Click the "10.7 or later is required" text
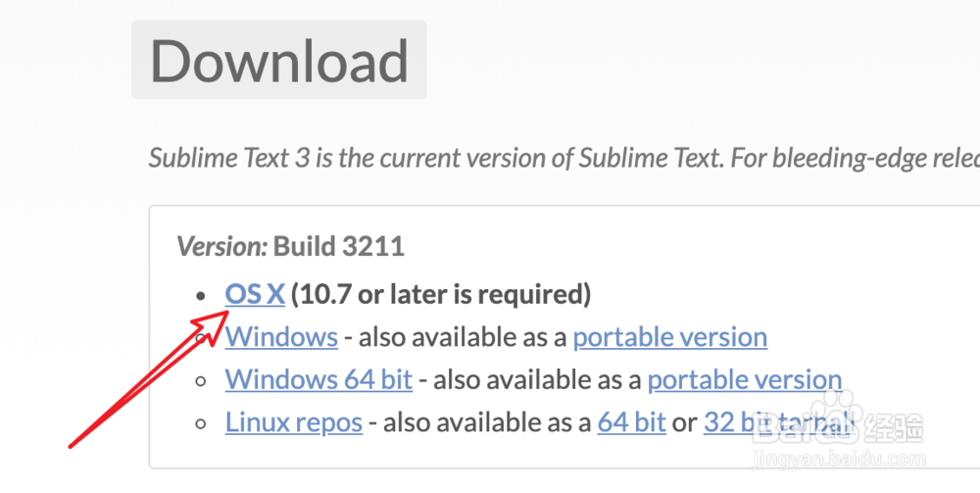 [x=441, y=293]
